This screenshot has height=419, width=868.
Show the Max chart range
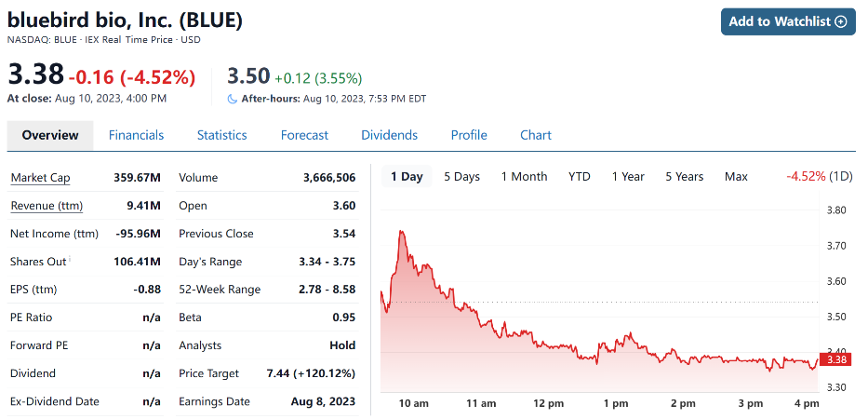point(736,177)
